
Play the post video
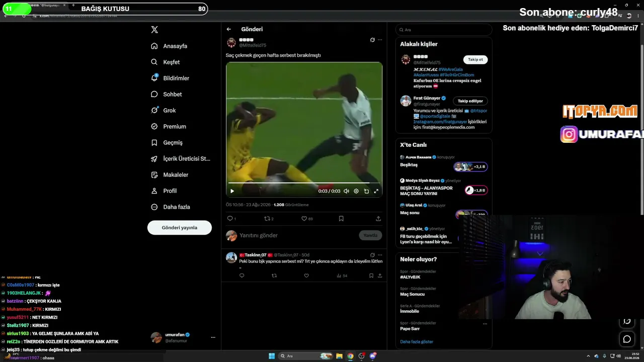click(232, 191)
